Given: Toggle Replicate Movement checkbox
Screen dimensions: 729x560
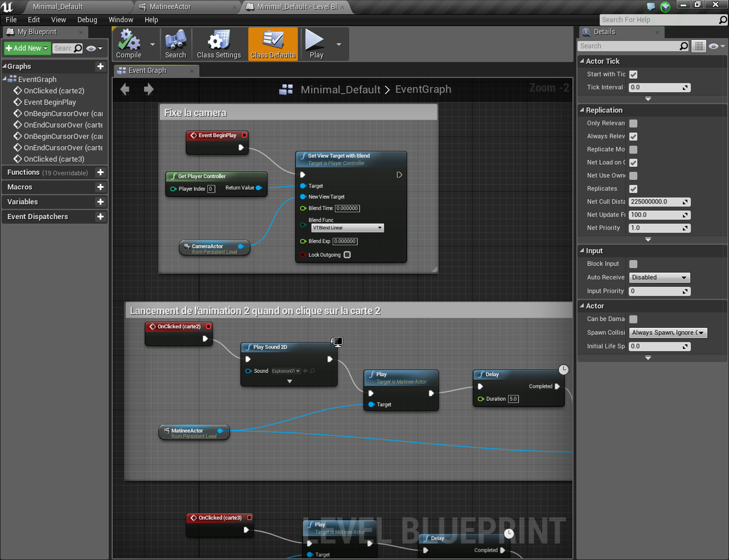Looking at the screenshot, I should (633, 149).
